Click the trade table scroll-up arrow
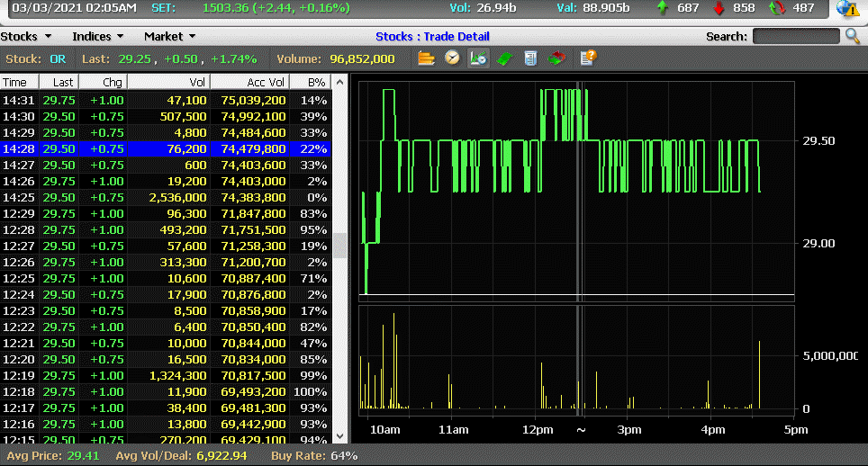Image resolution: width=868 pixels, height=466 pixels. click(x=339, y=83)
